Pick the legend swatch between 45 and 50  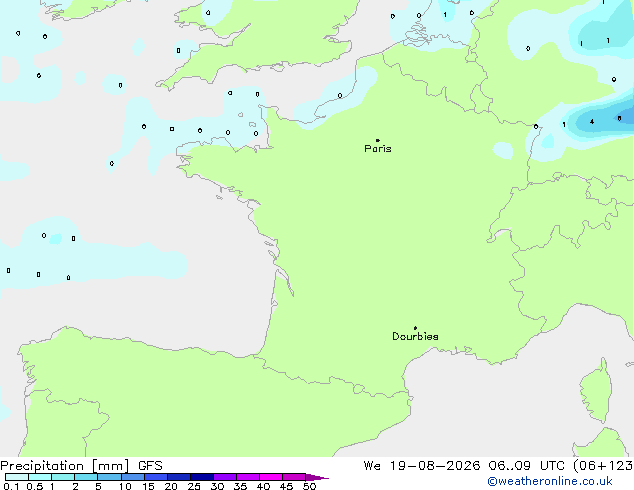294,477
